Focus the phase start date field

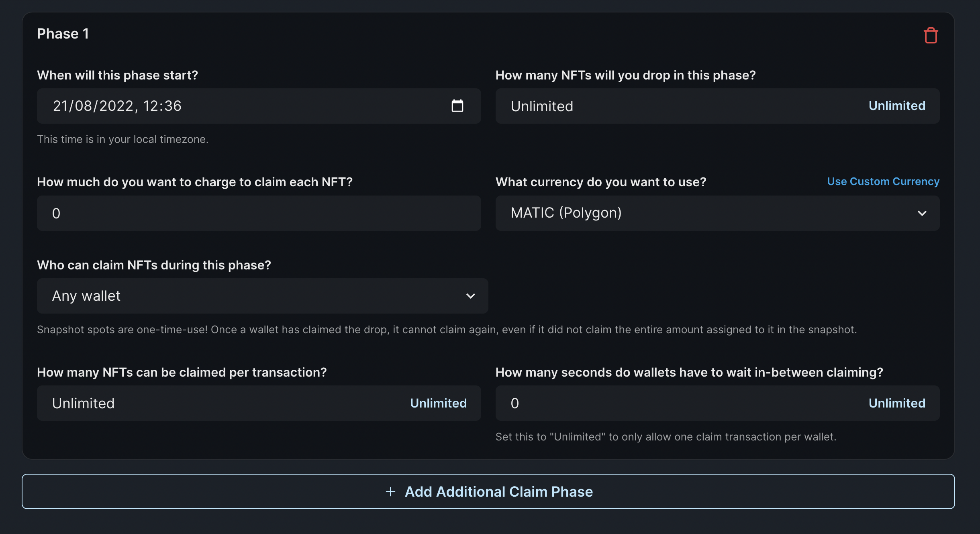point(259,106)
